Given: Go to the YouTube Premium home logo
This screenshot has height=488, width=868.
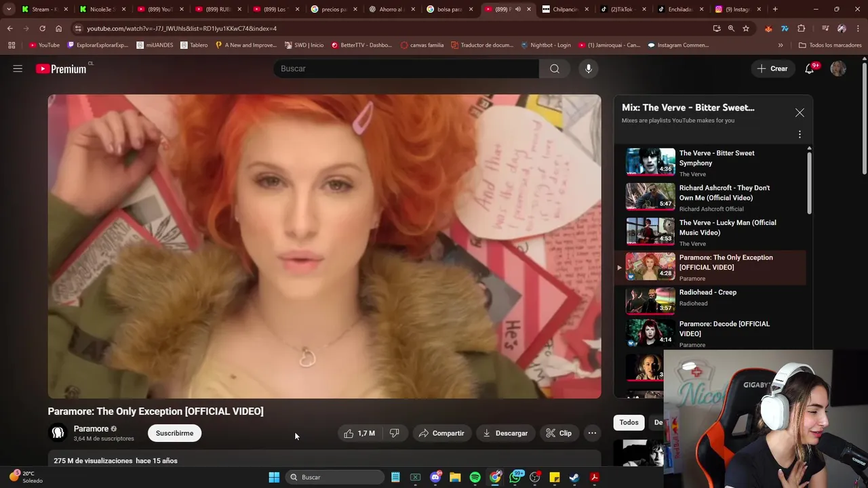Looking at the screenshot, I should click(x=61, y=68).
